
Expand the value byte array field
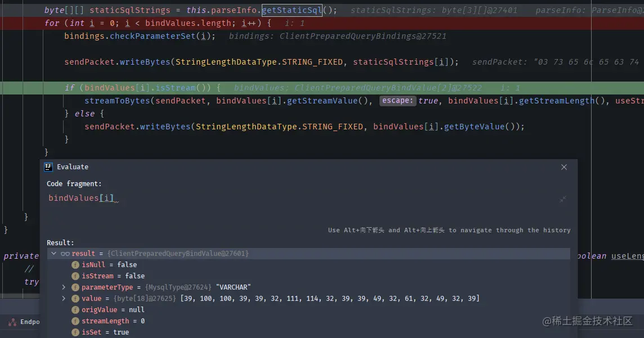(x=64, y=299)
